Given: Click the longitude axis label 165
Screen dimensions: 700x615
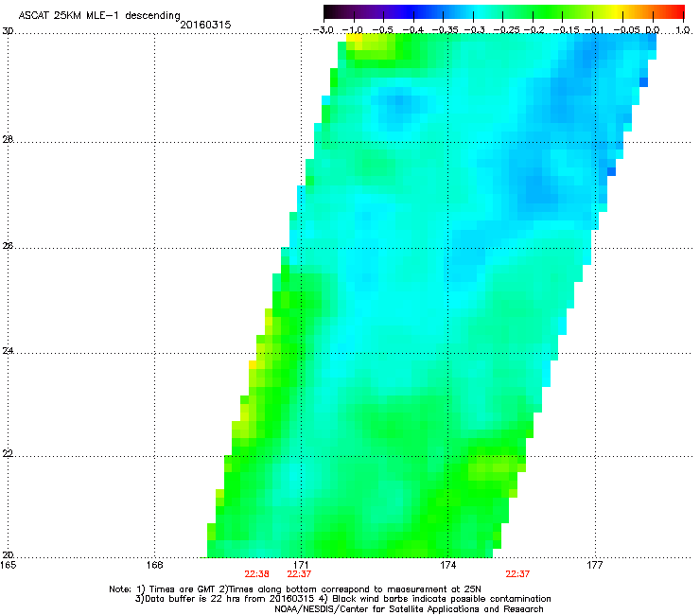Looking at the screenshot, I should coord(8,566).
